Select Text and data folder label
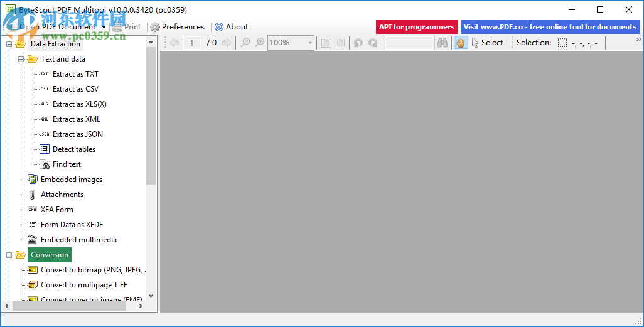The height and width of the screenshot is (327, 644). tap(63, 59)
